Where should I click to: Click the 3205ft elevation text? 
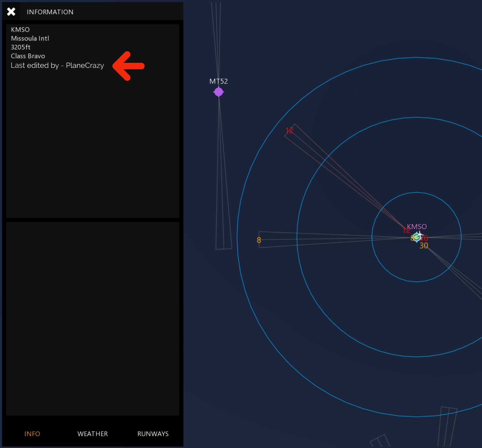[21, 47]
